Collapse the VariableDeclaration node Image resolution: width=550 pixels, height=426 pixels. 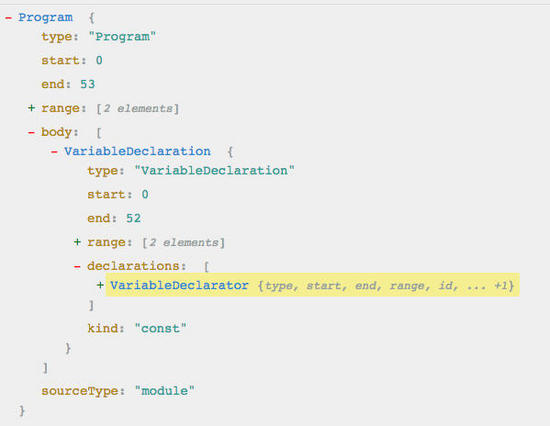[54, 152]
